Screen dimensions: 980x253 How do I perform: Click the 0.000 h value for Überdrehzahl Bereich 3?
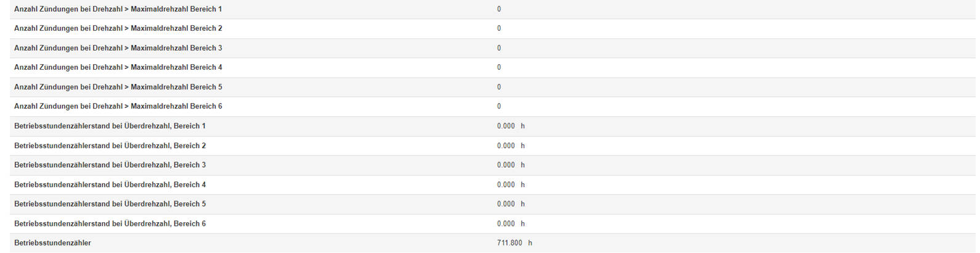click(x=511, y=165)
